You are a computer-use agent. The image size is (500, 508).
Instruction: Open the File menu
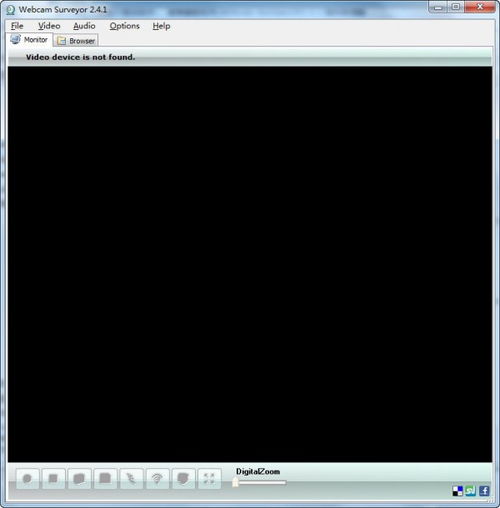click(17, 26)
